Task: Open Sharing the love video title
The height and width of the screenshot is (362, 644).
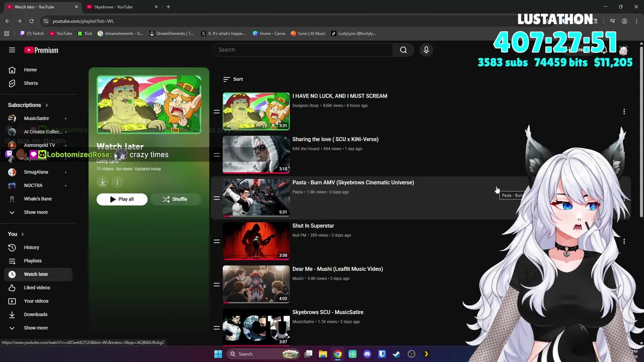Action: tap(336, 139)
